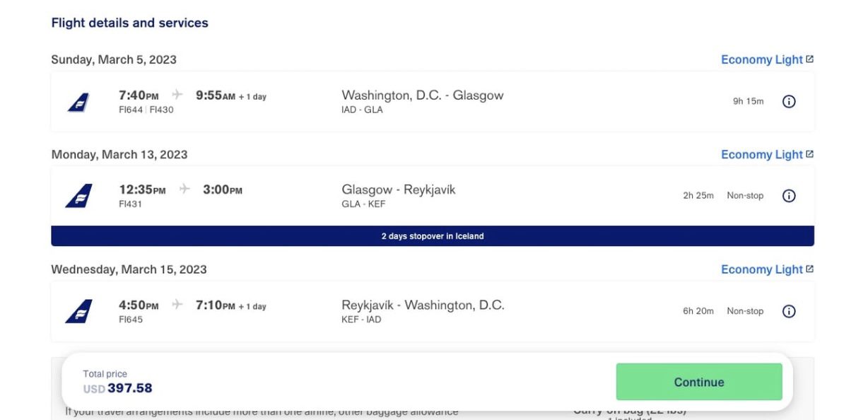Click the 2 days stopover in Iceland banner
Screen dimensions: 868x420
(x=433, y=236)
